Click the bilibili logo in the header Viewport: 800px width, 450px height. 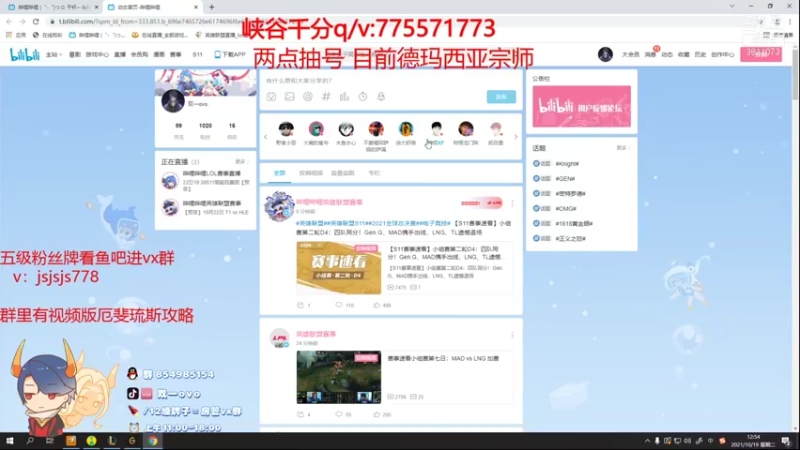tap(24, 54)
